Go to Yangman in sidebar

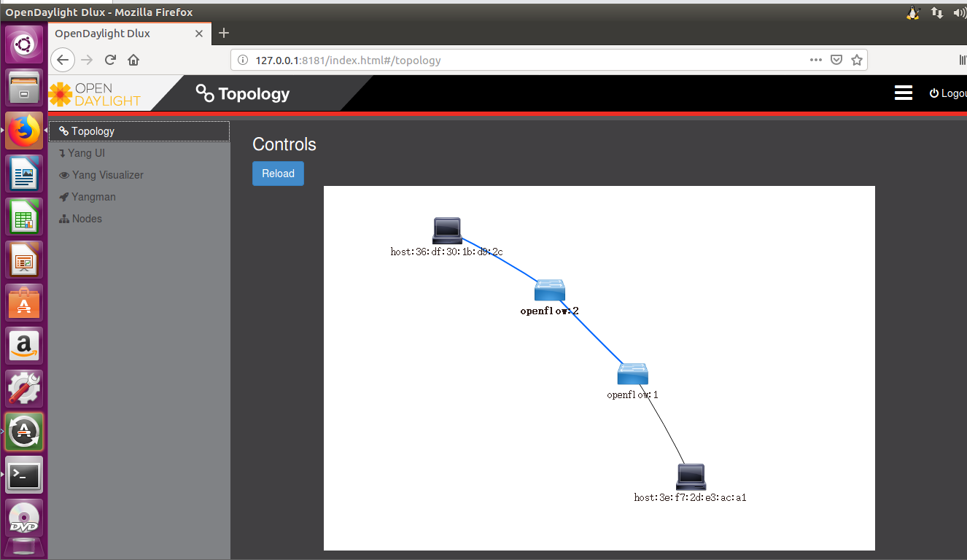(93, 197)
